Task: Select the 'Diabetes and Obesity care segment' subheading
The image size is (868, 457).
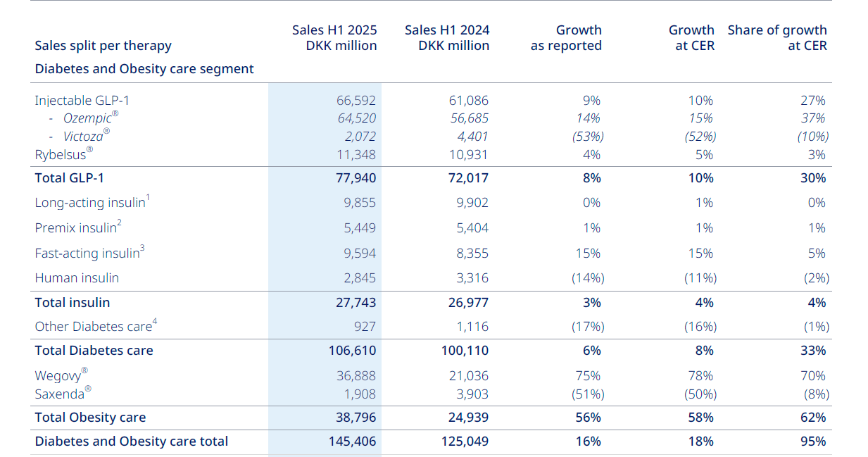Action: [x=144, y=69]
